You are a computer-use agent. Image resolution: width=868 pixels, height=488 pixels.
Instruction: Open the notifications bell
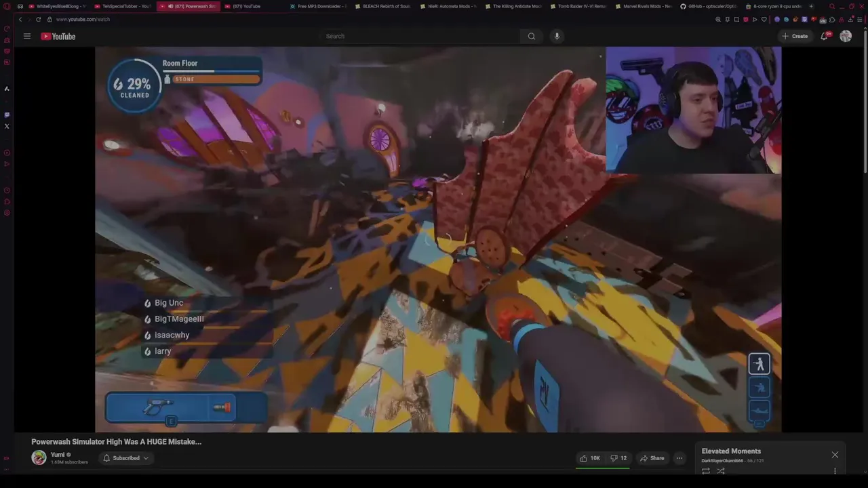pyautogui.click(x=824, y=36)
